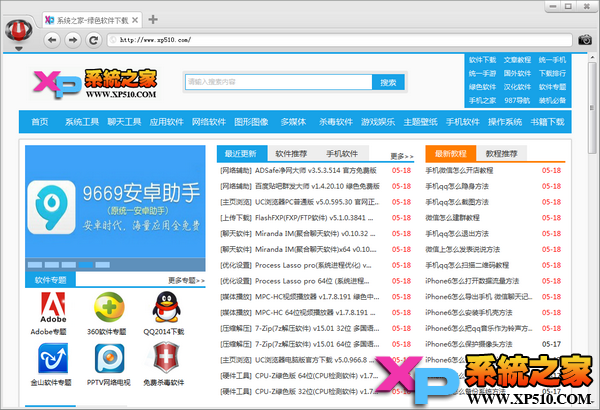Image resolution: width=600 pixels, height=410 pixels.
Task: Click 下载排行 quick link
Action: click(552, 73)
